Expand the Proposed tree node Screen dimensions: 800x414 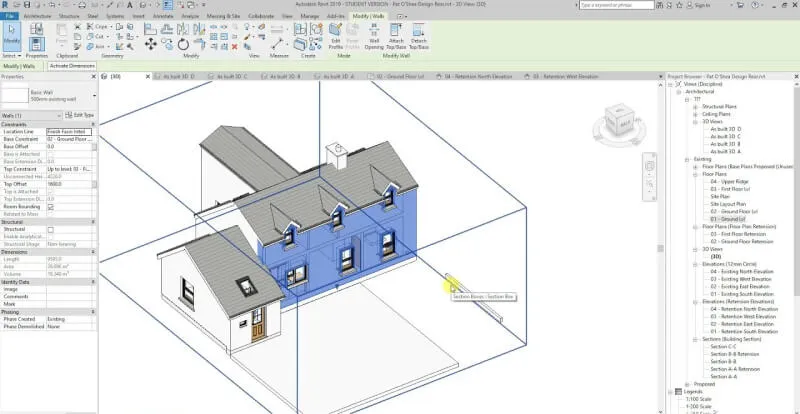tap(687, 384)
